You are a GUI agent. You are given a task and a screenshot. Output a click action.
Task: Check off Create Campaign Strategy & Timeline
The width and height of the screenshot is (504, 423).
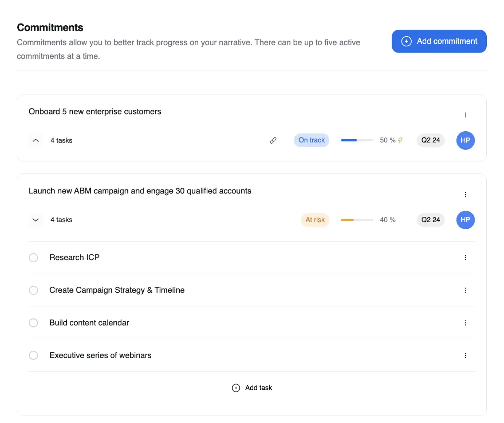point(34,290)
